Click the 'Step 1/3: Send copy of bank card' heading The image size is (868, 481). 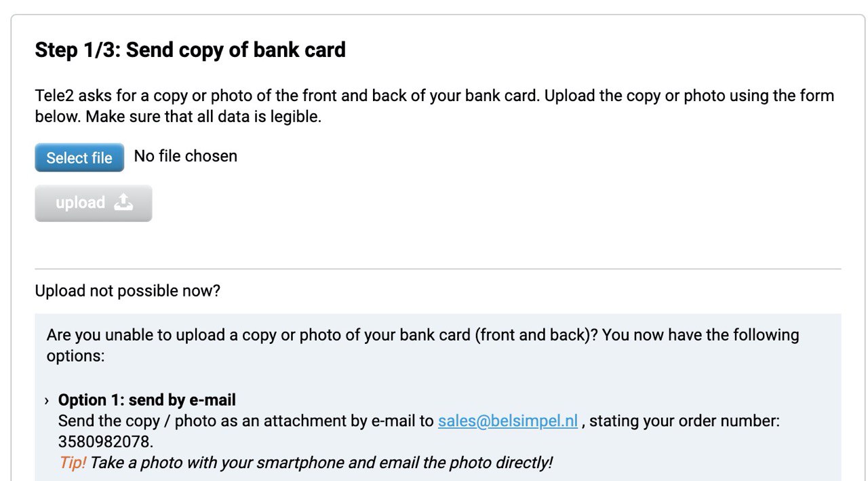pyautogui.click(x=191, y=50)
